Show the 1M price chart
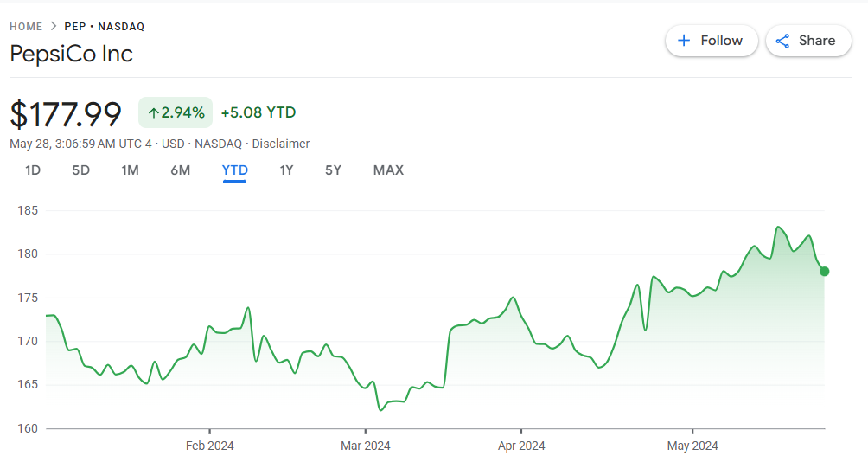The height and width of the screenshot is (475, 868). [130, 170]
